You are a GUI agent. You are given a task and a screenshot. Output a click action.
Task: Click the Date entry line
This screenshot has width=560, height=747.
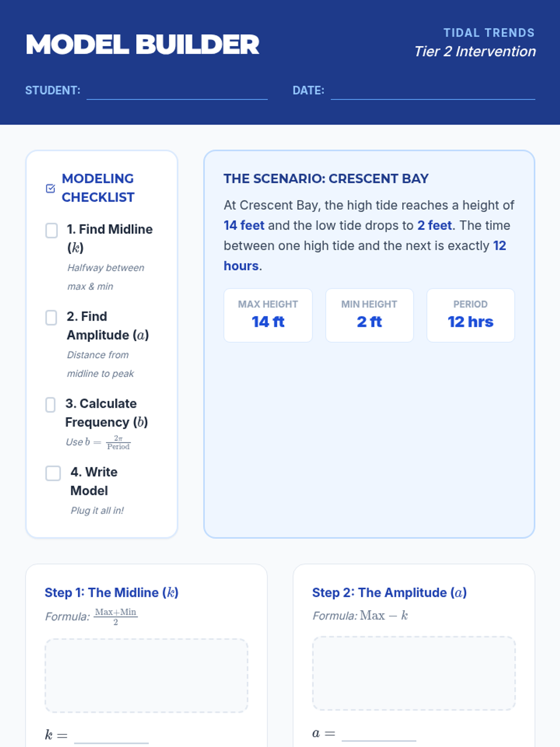433,92
